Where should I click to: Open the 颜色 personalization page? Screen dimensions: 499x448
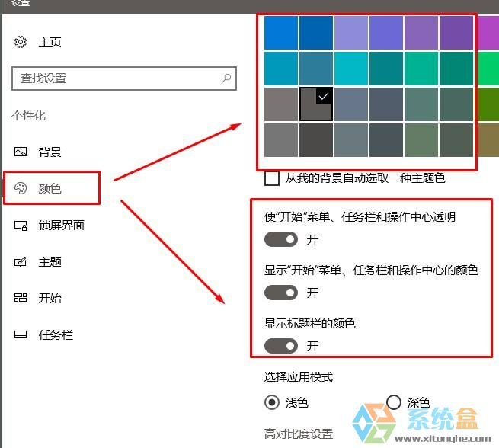(x=52, y=188)
